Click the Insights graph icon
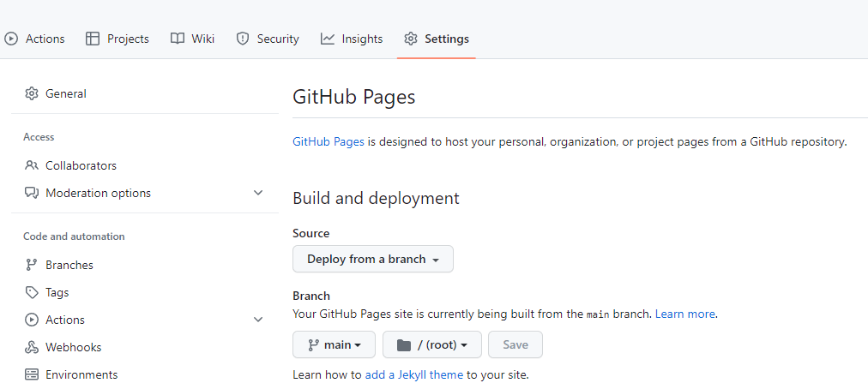The width and height of the screenshot is (868, 389). coord(328,39)
